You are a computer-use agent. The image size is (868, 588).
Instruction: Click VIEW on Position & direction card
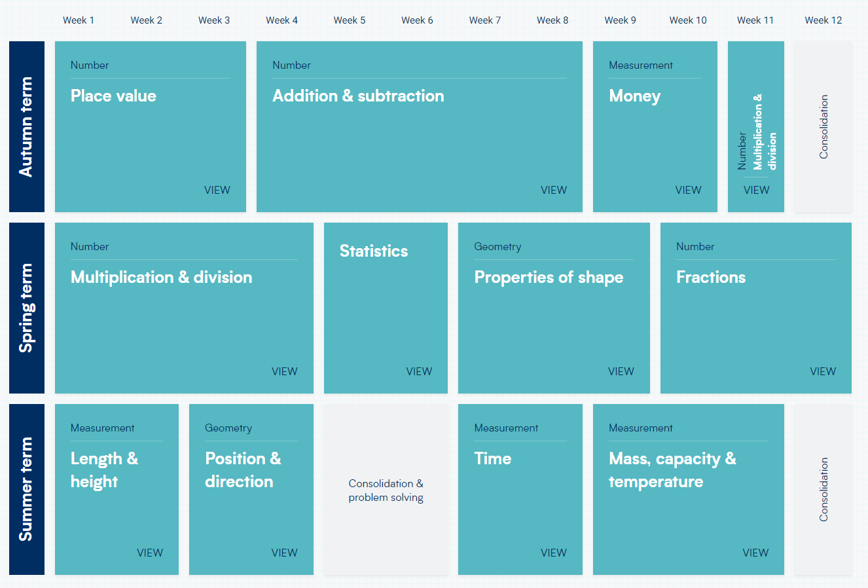[284, 553]
